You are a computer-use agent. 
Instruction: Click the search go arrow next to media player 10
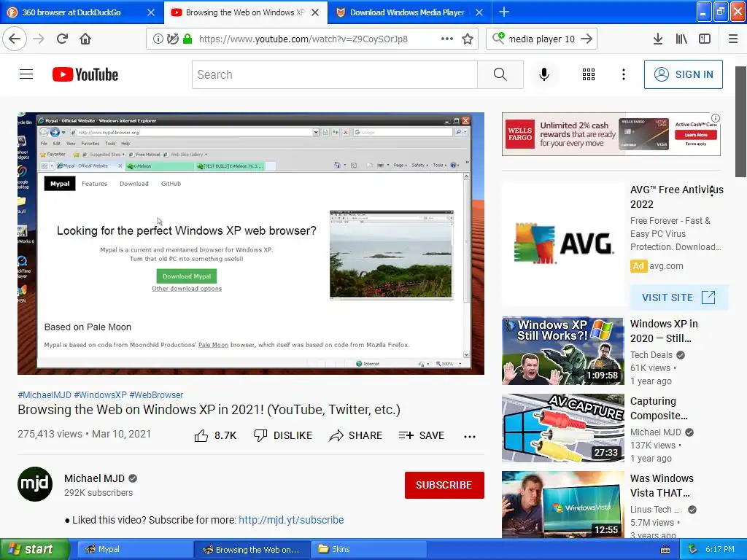click(x=587, y=39)
